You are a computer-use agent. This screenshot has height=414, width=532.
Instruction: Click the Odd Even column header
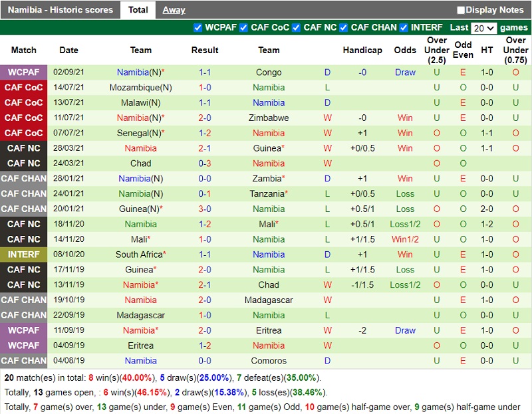coord(463,50)
